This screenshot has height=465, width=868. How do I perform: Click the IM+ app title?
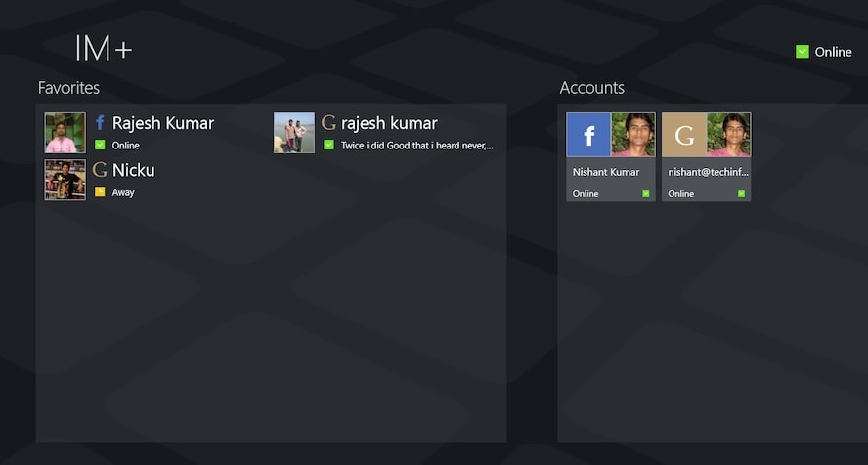[x=104, y=49]
